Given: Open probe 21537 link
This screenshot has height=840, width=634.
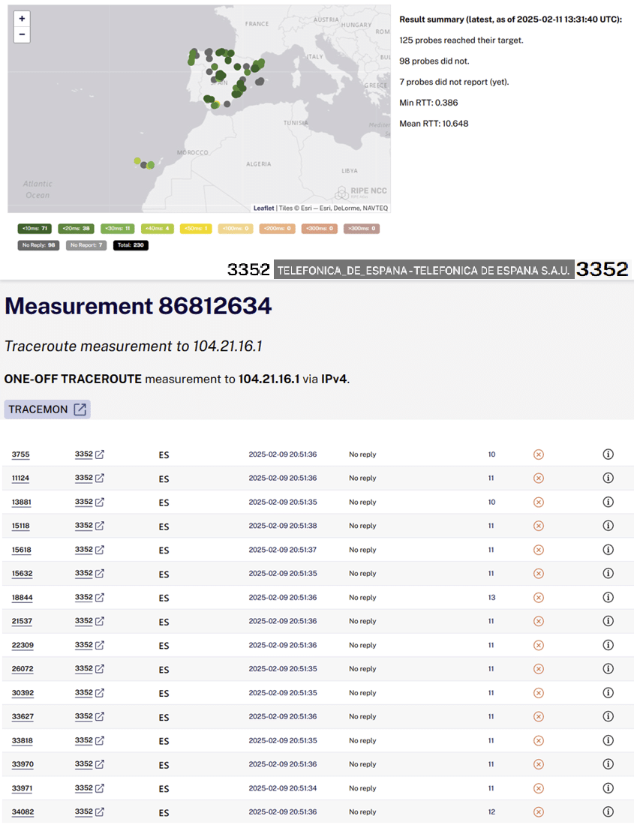Looking at the screenshot, I should pos(22,621).
